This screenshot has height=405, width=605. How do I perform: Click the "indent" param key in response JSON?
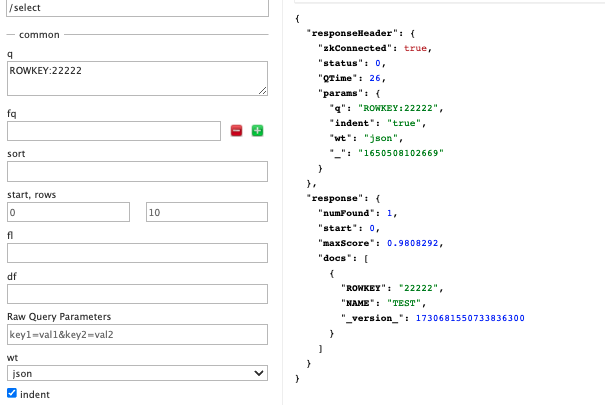point(352,123)
